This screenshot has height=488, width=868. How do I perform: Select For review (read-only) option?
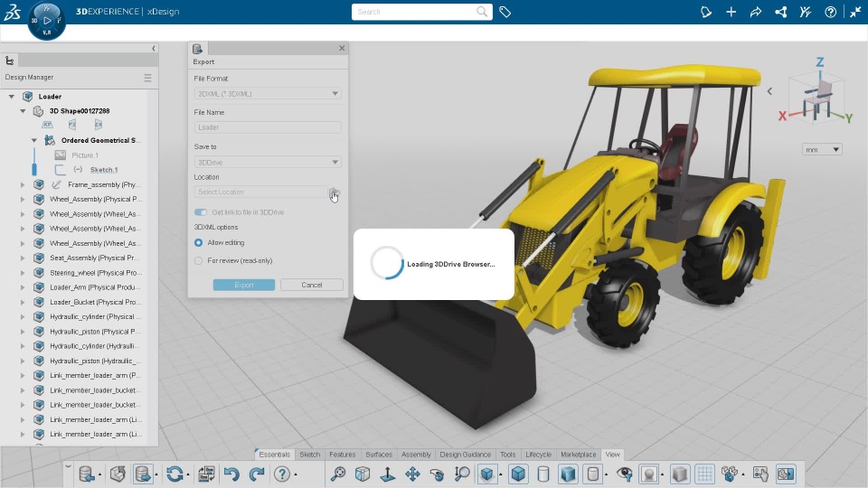(x=198, y=260)
